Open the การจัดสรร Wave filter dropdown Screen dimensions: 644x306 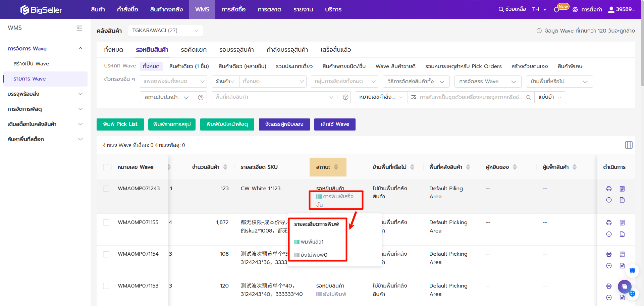(x=487, y=82)
